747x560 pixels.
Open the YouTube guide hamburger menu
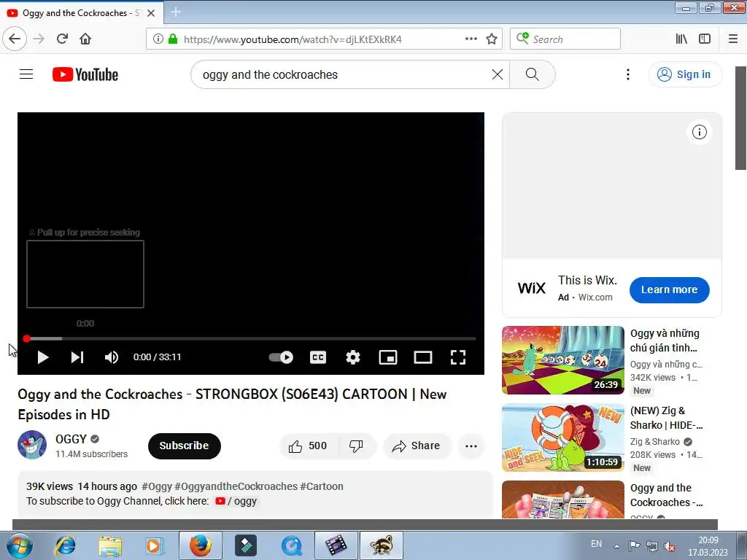[26, 74]
